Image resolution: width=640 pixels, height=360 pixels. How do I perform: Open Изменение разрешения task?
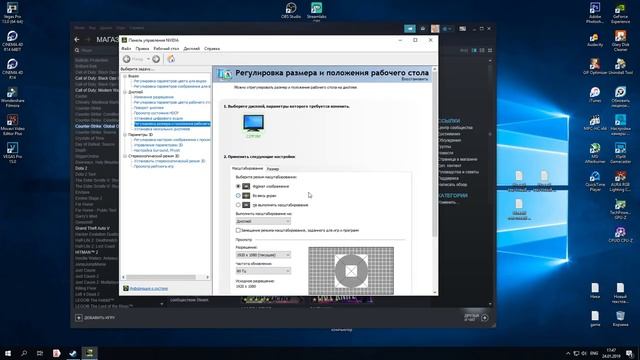coord(154,97)
